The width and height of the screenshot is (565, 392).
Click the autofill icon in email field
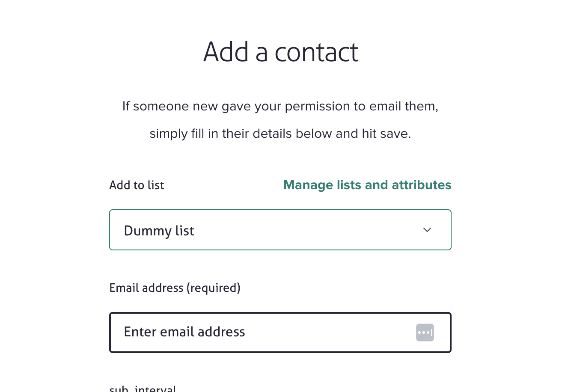pyautogui.click(x=425, y=333)
